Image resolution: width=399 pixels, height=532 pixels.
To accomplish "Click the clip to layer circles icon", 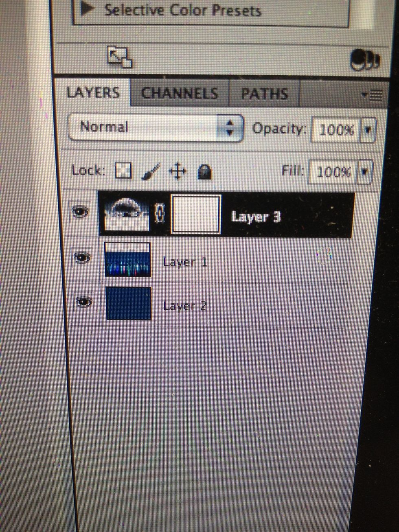I will click(364, 60).
